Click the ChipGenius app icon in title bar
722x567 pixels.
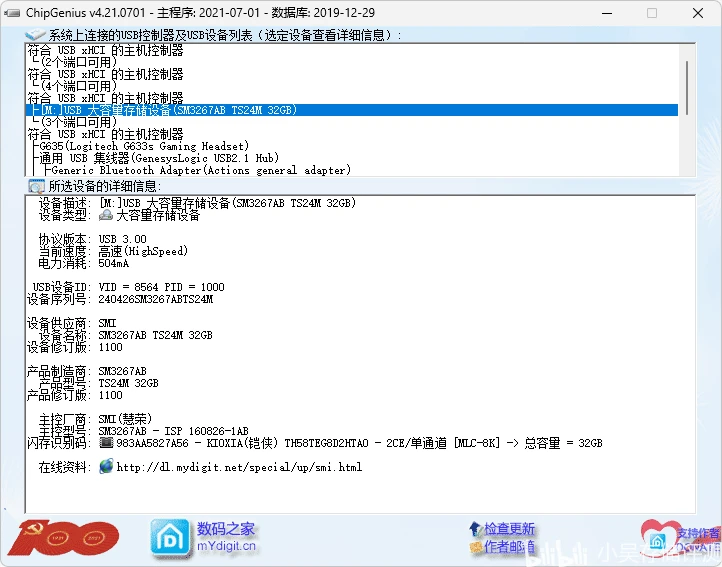tap(12, 13)
